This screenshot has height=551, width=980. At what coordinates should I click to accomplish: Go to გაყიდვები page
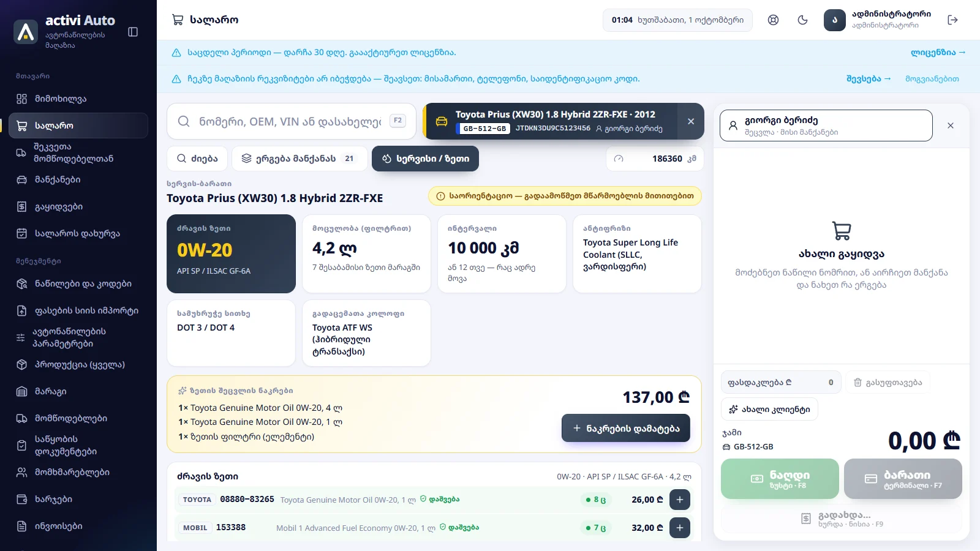pyautogui.click(x=78, y=206)
